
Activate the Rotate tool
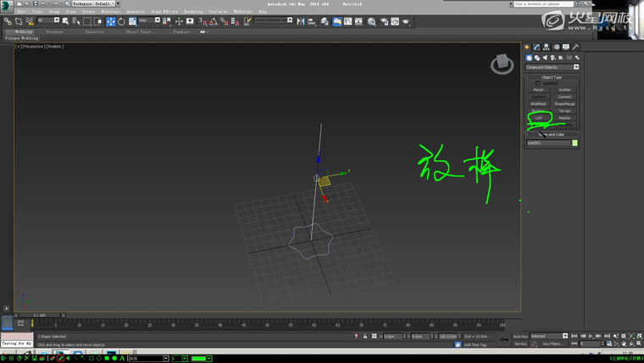coord(121,21)
